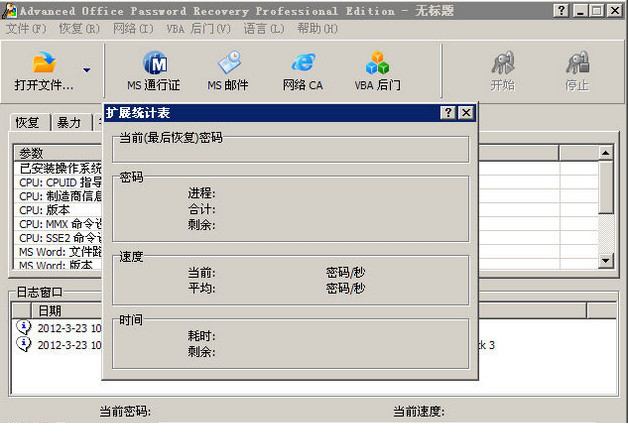Launch the 网络 CA tool
The height and width of the screenshot is (439, 628).
point(303,71)
